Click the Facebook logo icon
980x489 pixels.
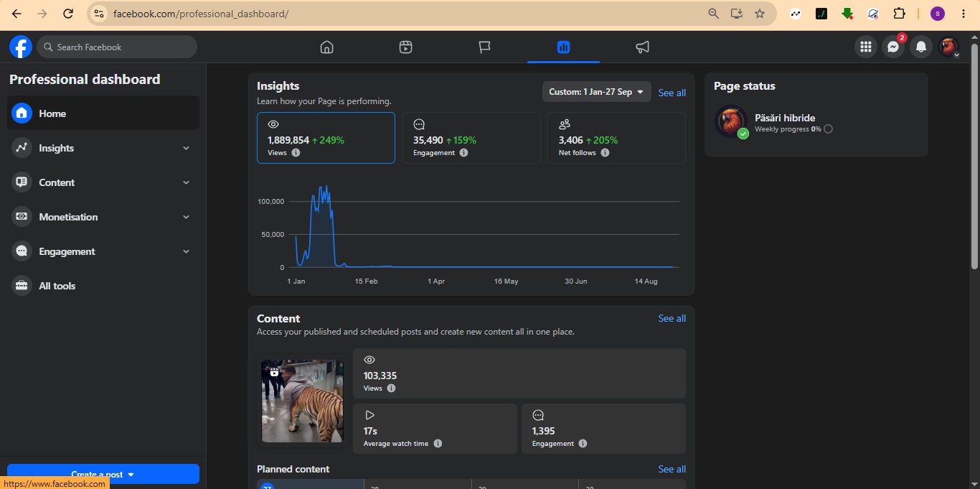pyautogui.click(x=21, y=47)
